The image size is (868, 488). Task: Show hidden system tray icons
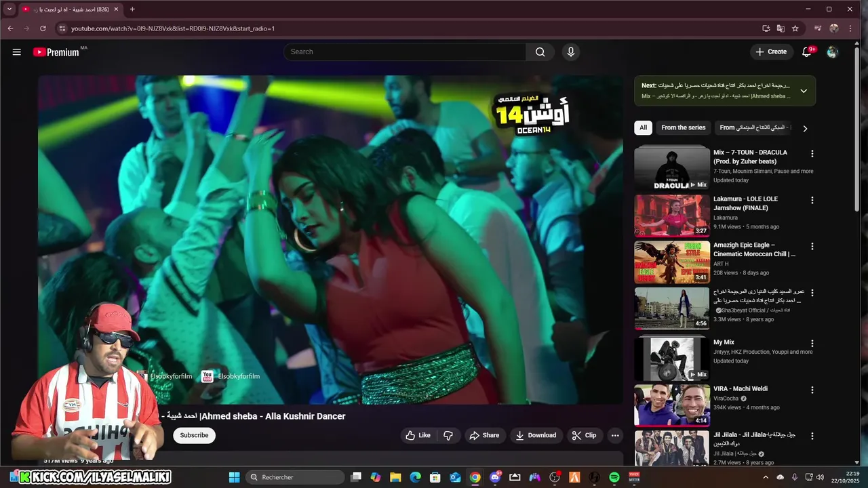point(766,477)
